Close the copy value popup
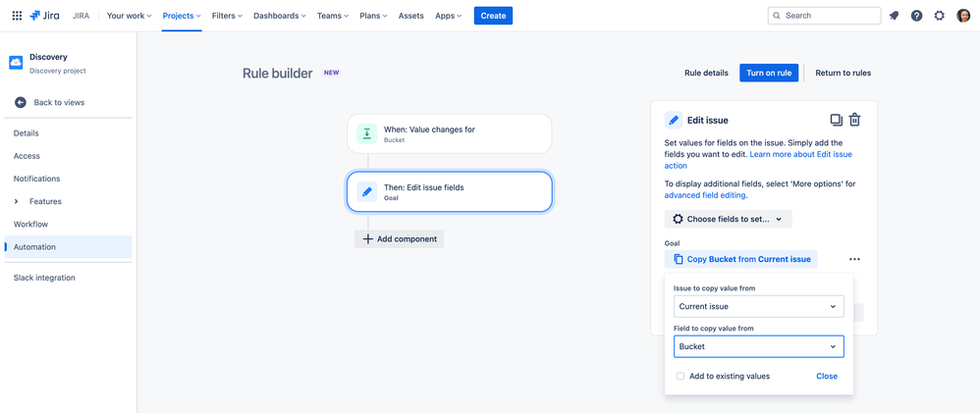This screenshot has width=980, height=413. click(826, 376)
